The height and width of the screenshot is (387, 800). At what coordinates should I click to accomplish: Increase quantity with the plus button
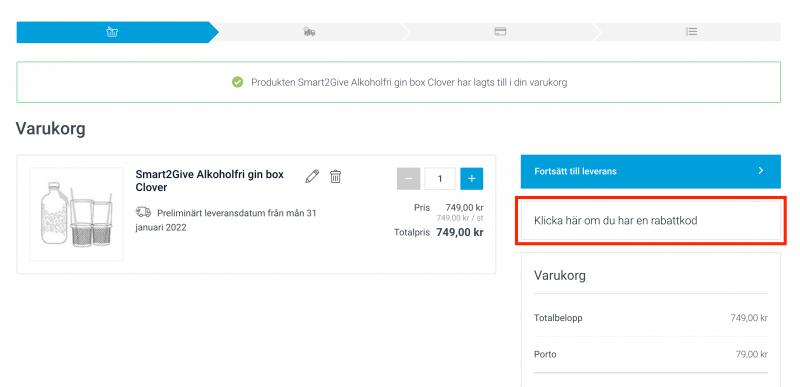(471, 179)
